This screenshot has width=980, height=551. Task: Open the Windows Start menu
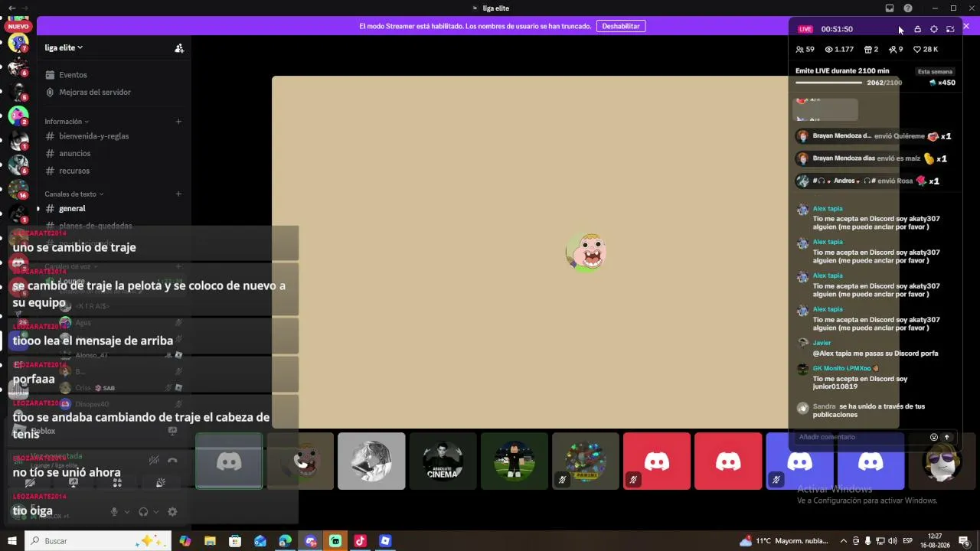pos(12,541)
